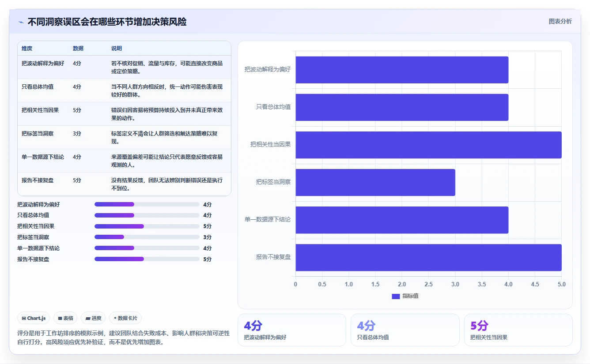Viewport: 590px width, 364px height.
Task: Click the 数据卡片 tag chip
Action: coord(125,318)
